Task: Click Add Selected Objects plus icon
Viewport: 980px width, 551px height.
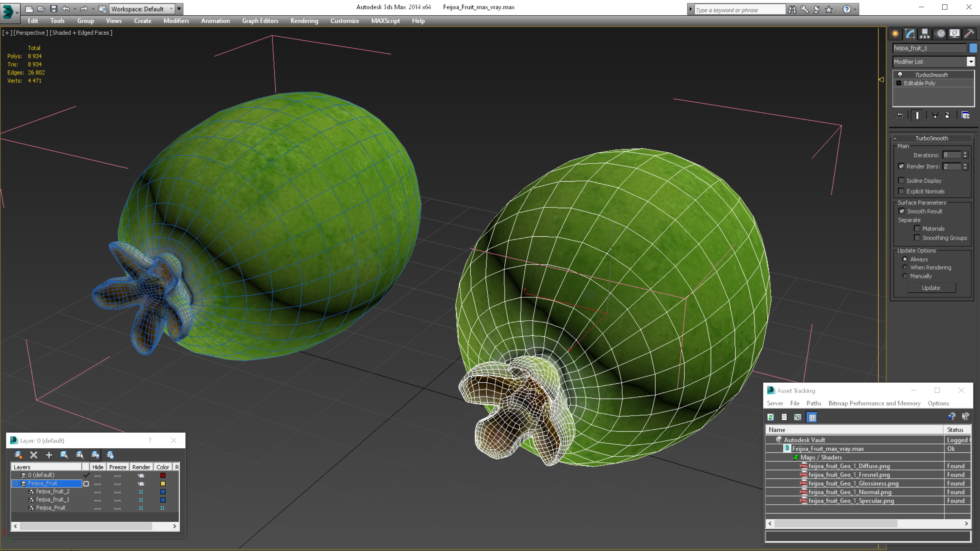Action: (x=49, y=455)
